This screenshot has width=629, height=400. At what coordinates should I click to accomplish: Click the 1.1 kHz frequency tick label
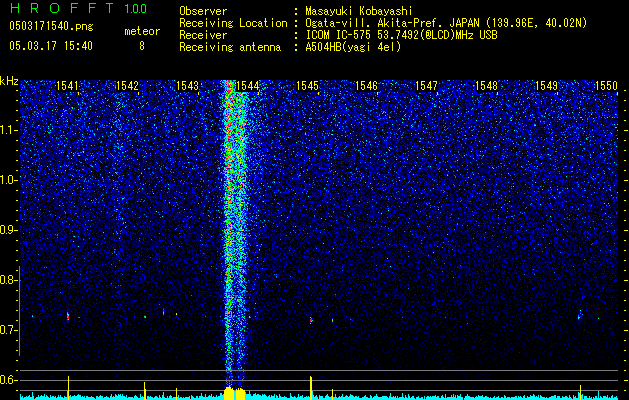point(7,130)
